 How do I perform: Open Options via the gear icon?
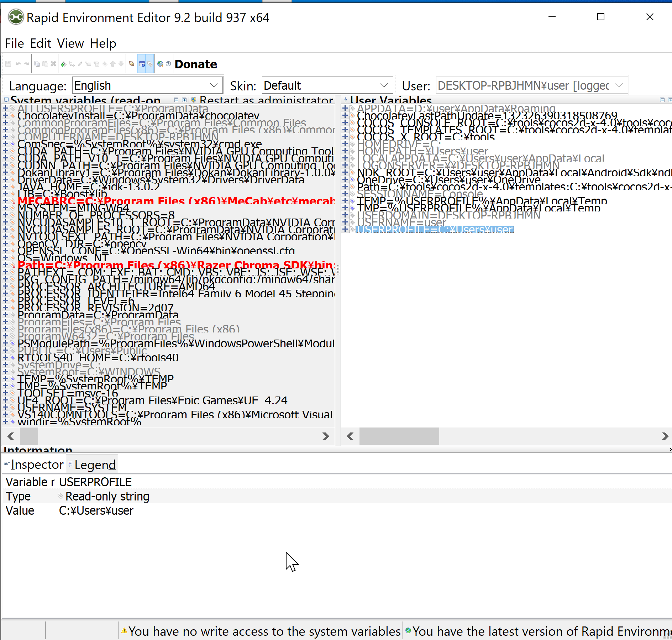[x=132, y=64]
